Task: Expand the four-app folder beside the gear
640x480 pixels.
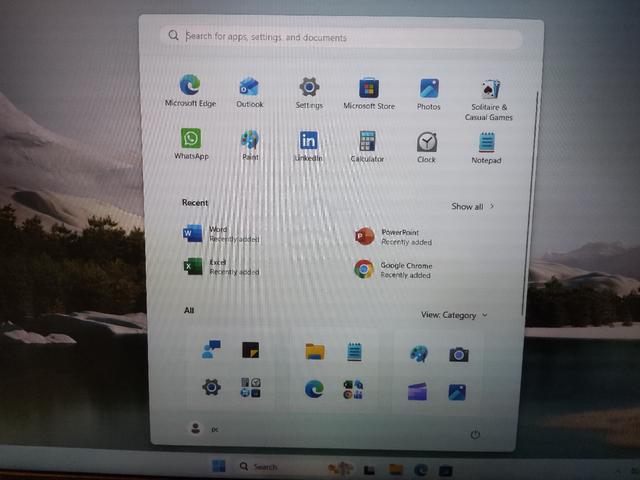Action: coord(251,388)
